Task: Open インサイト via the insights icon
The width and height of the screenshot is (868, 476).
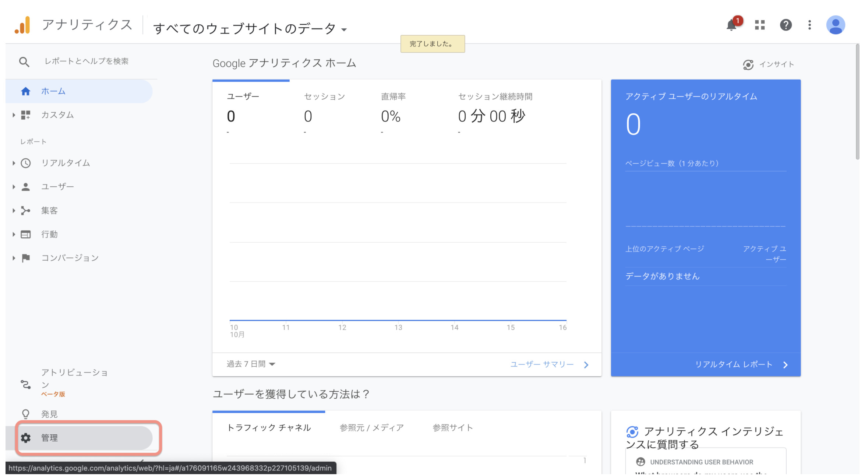Action: [748, 64]
